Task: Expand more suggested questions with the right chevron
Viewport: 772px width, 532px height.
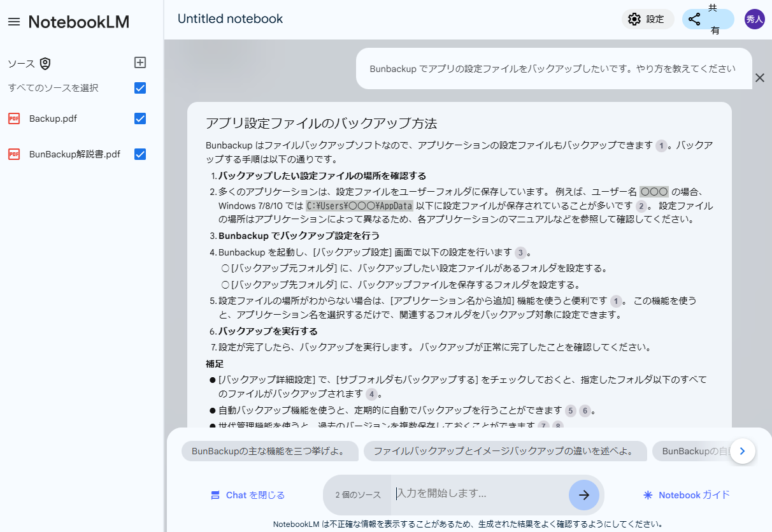Action: pyautogui.click(x=742, y=451)
